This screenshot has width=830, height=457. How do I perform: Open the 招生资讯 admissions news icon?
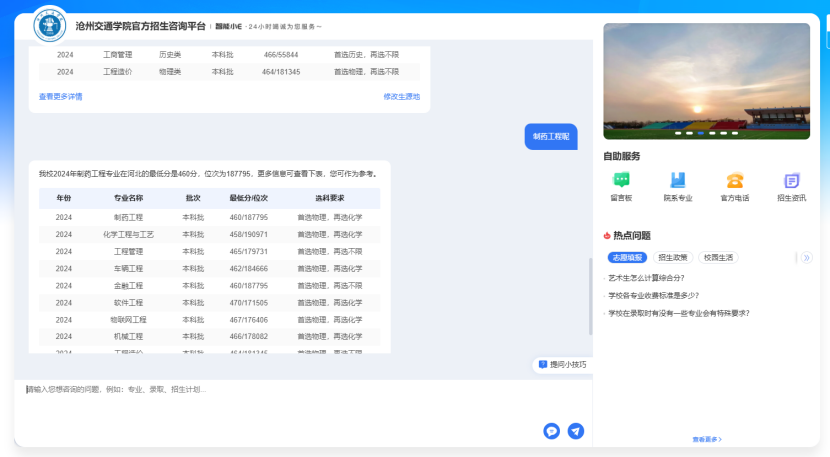(791, 181)
